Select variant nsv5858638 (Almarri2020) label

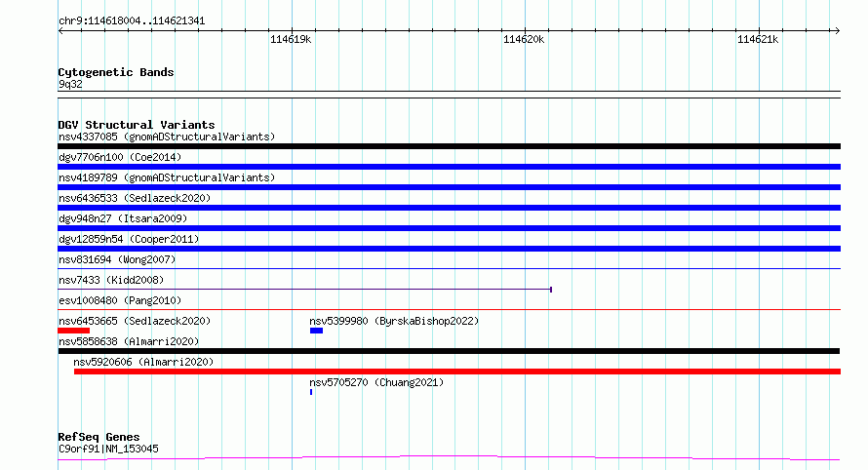129,341
